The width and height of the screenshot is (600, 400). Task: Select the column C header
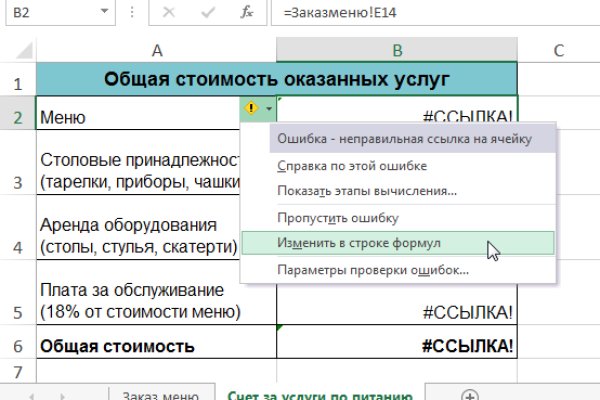[559, 49]
